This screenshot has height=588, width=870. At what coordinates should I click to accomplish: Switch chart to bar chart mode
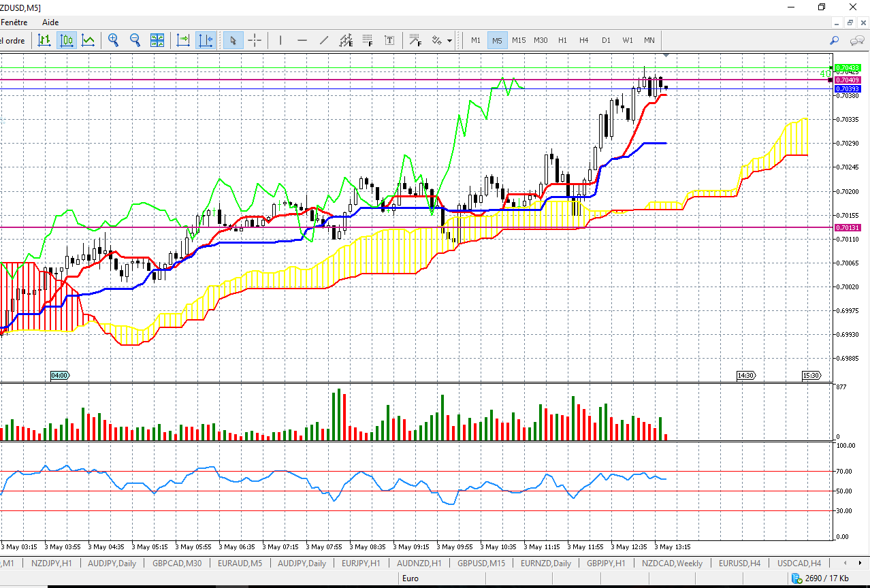click(x=44, y=40)
